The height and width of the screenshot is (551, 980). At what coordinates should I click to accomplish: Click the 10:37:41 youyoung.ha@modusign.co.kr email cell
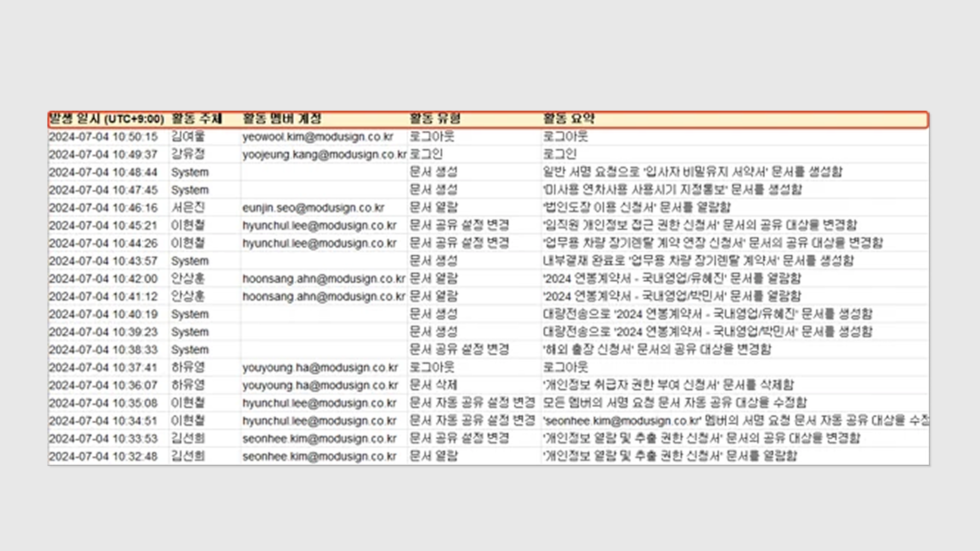320,367
